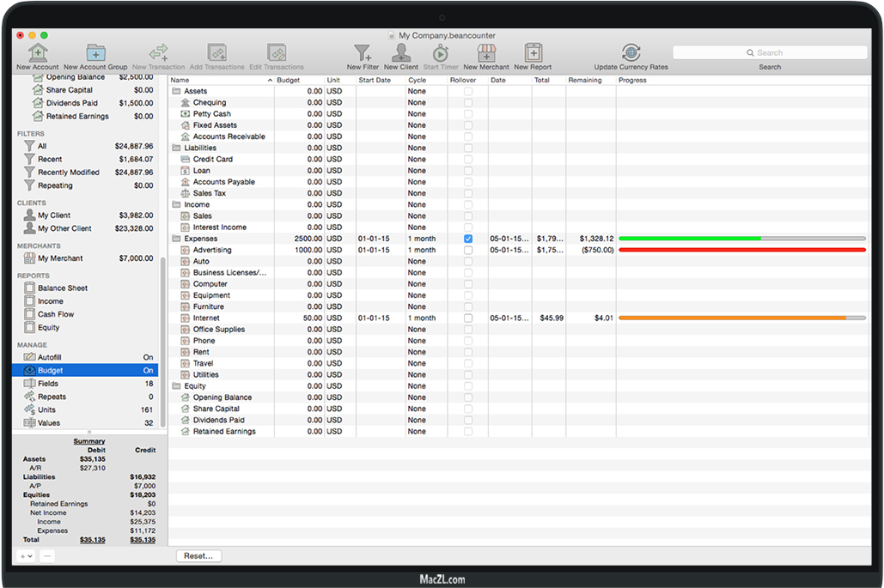Click the New Merchant icon
Viewport: 884px width, 588px height.
486,53
